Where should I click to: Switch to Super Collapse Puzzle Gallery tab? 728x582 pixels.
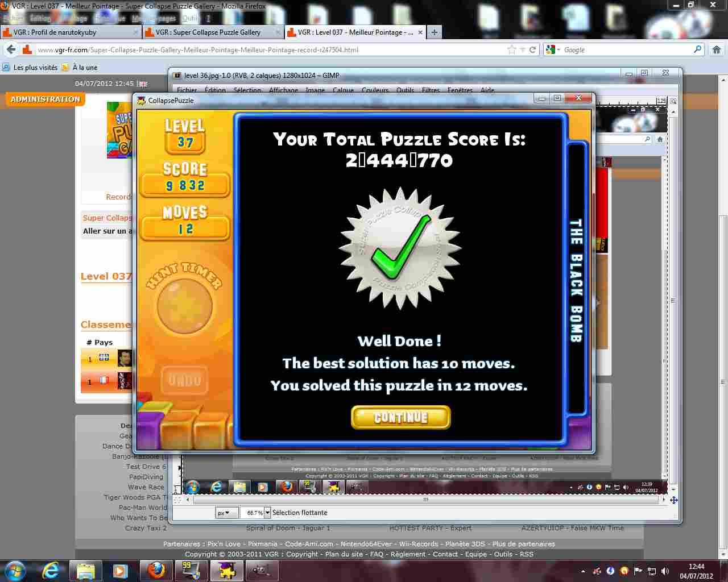pos(208,32)
